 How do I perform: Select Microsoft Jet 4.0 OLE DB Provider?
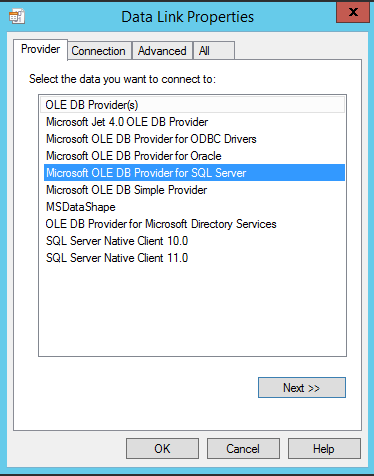tap(194, 122)
